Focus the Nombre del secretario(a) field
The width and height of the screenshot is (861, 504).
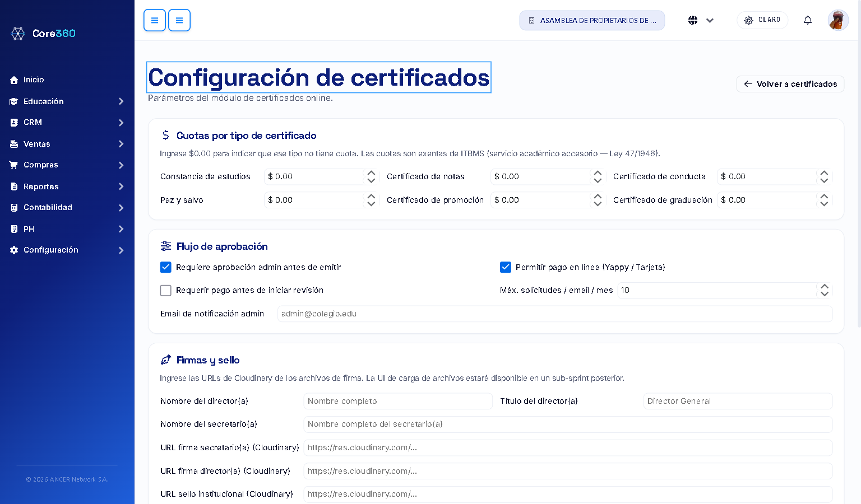click(568, 424)
